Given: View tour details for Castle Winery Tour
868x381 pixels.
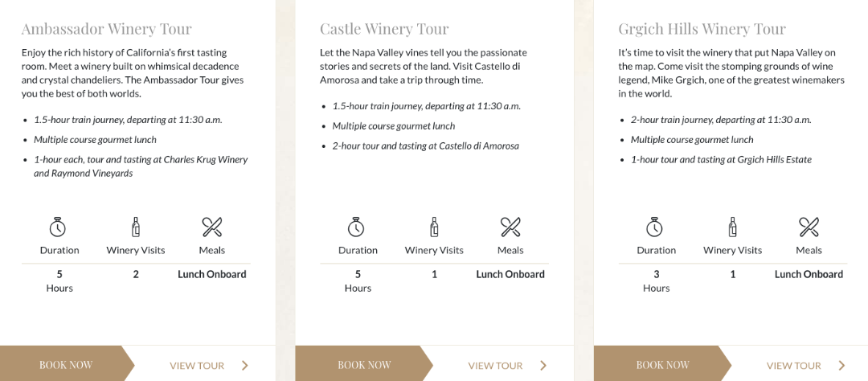Looking at the screenshot, I should (495, 366).
